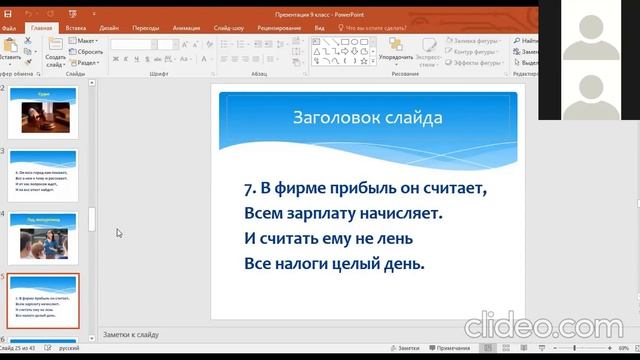640x360 pixels.
Task: Click the Вставить paste icon
Action: 10,45
